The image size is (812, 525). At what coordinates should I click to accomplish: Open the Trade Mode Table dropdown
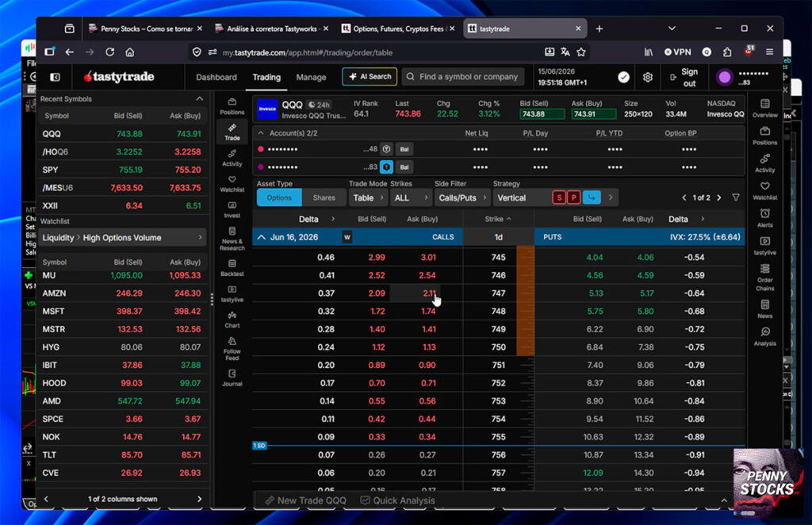tap(368, 197)
